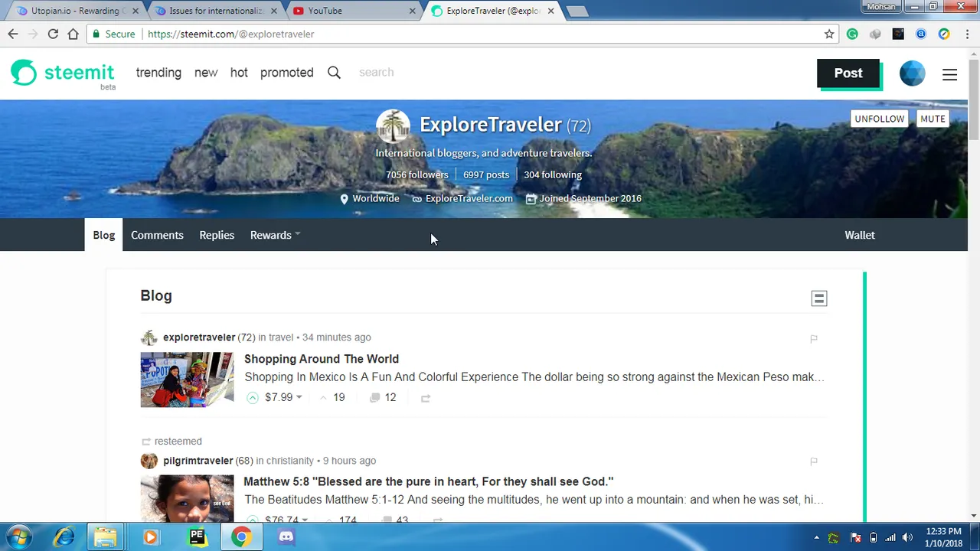The image size is (980, 551).
Task: Flag the Matthew 5:8 post
Action: pos(814,461)
